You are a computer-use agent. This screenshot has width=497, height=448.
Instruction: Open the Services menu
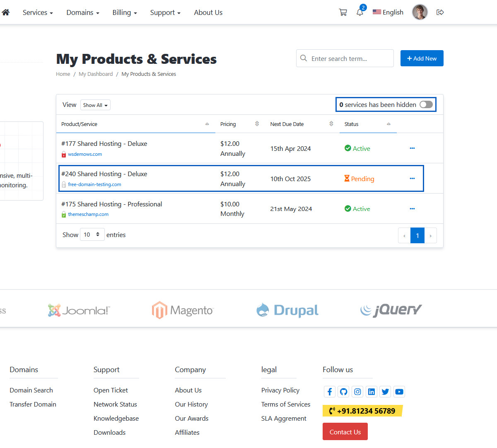(x=38, y=12)
